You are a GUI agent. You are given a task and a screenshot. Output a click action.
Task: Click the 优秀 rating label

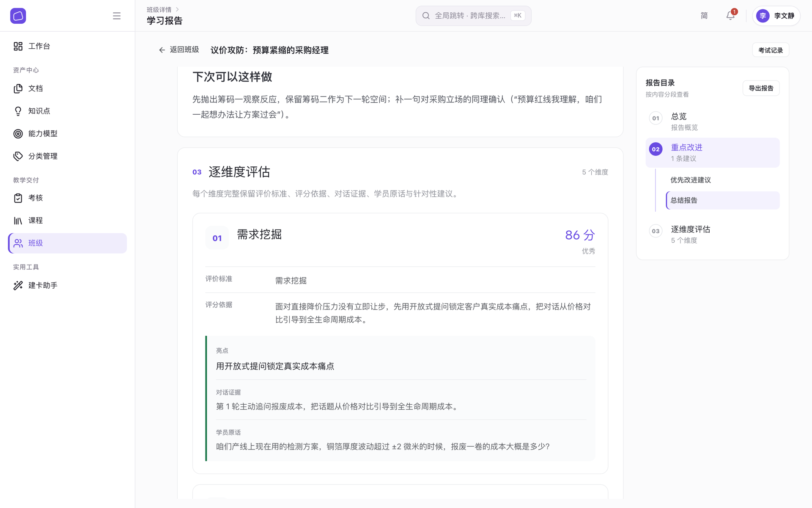point(588,251)
